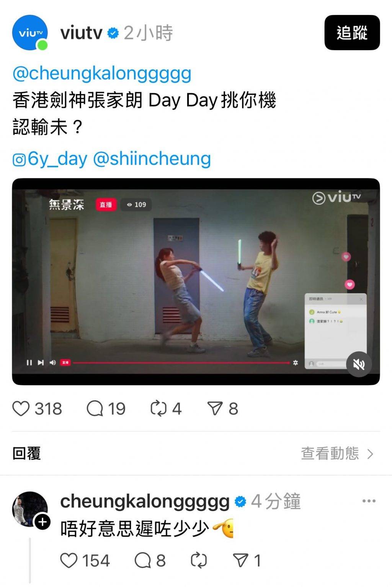The height and width of the screenshot is (587, 392).
Task: Unmute the video with speaker button
Action: [x=359, y=364]
